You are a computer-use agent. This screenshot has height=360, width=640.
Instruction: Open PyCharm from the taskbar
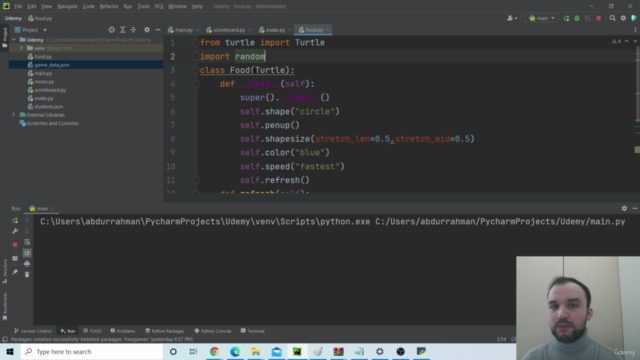click(297, 351)
